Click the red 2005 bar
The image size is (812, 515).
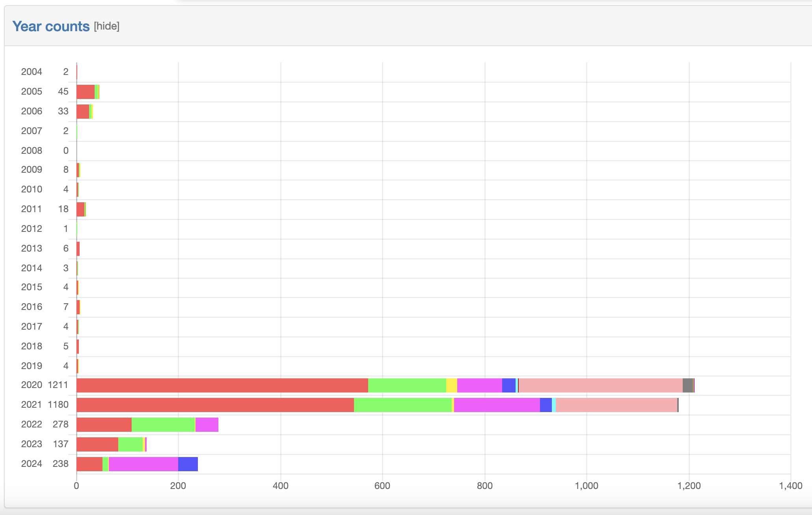[x=86, y=92]
